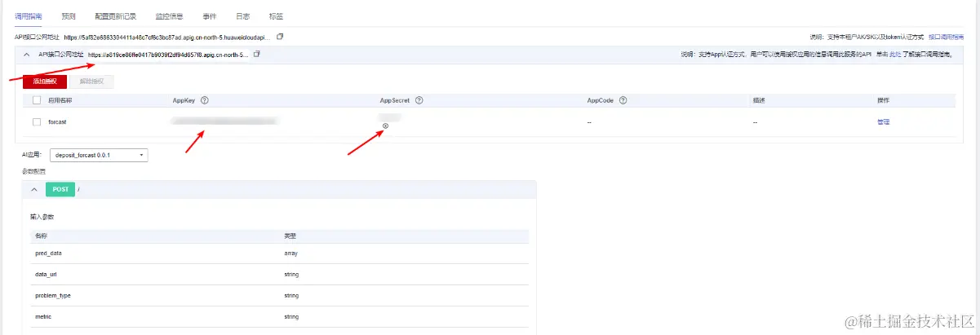Screen dimensions: 980x335
Task: Click the 管理 link for forcast
Action: tap(883, 121)
